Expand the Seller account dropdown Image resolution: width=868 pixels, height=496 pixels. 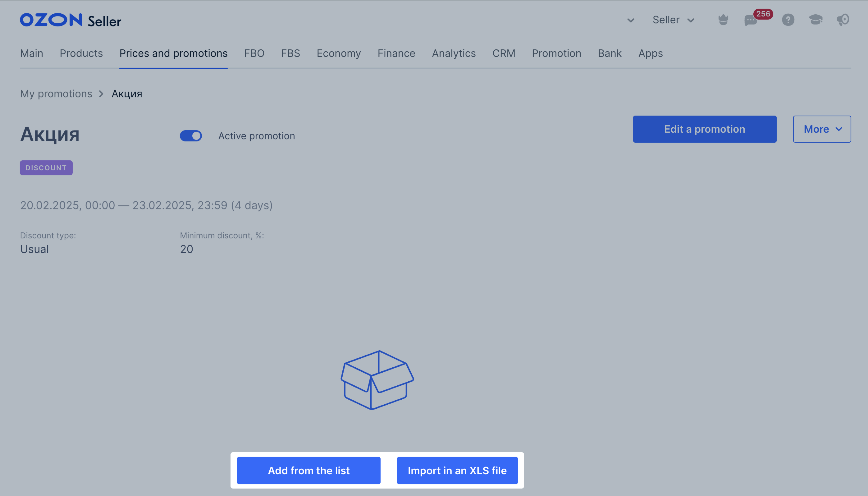pos(673,20)
